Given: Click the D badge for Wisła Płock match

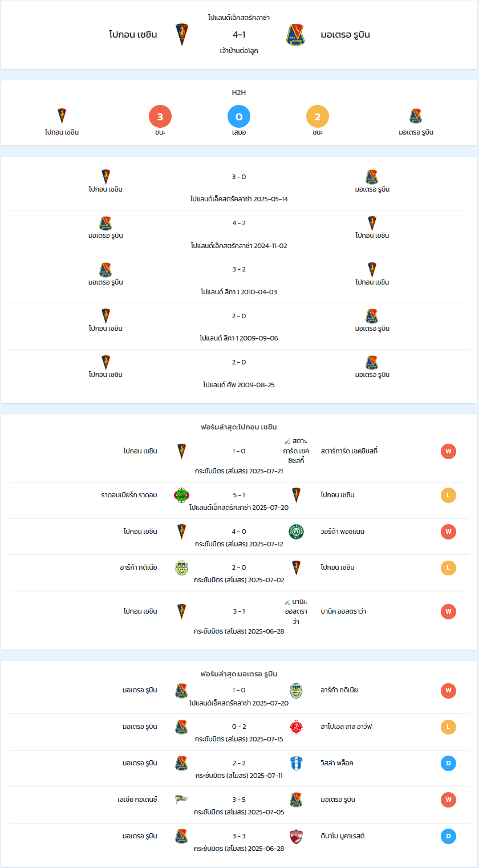Looking at the screenshot, I should (448, 763).
